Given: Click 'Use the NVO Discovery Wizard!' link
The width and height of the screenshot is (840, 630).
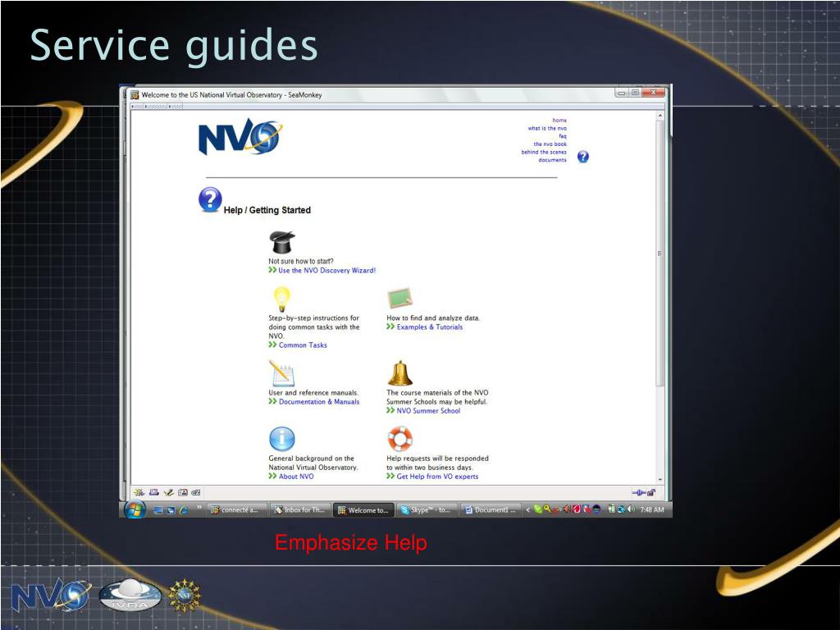Looking at the screenshot, I should pos(326,271).
